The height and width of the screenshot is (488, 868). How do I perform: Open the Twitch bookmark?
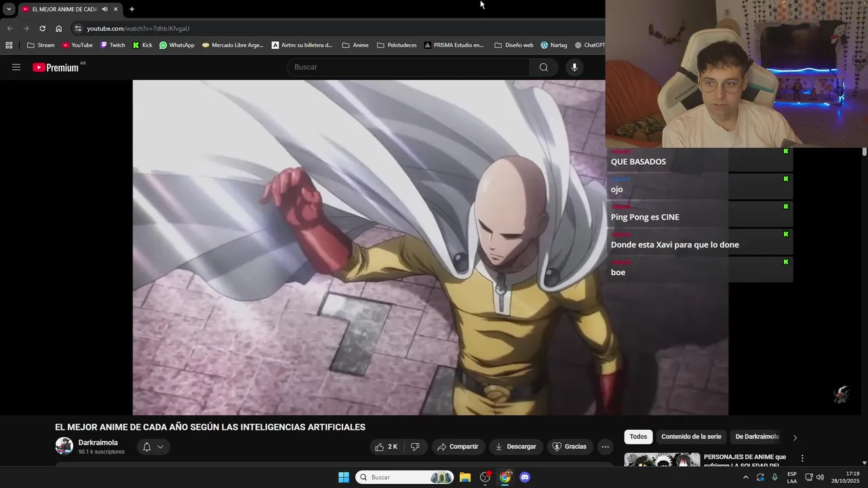click(113, 45)
